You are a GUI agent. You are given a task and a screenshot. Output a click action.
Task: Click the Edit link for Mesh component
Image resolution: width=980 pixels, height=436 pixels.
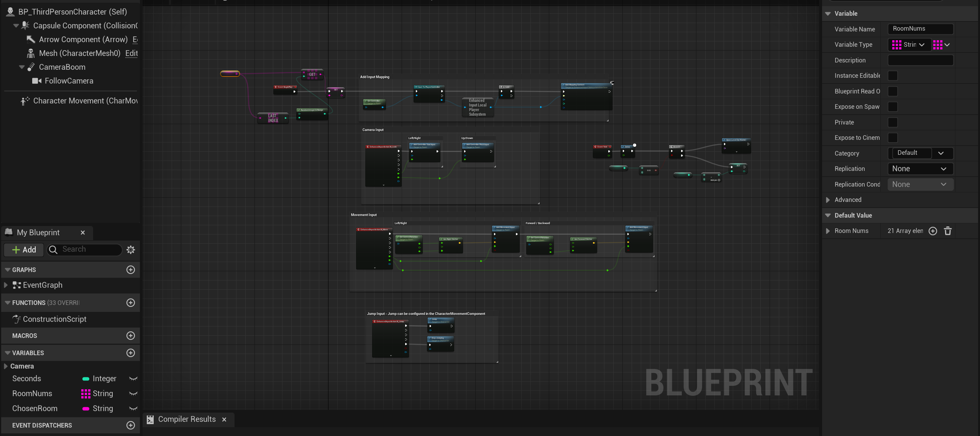(x=131, y=53)
